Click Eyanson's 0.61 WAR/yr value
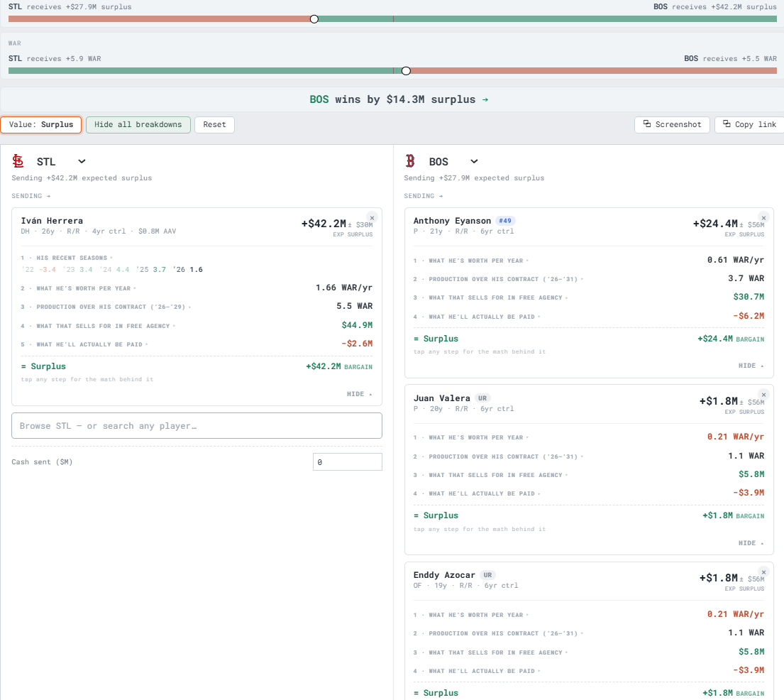The width and height of the screenshot is (784, 700). 736,260
